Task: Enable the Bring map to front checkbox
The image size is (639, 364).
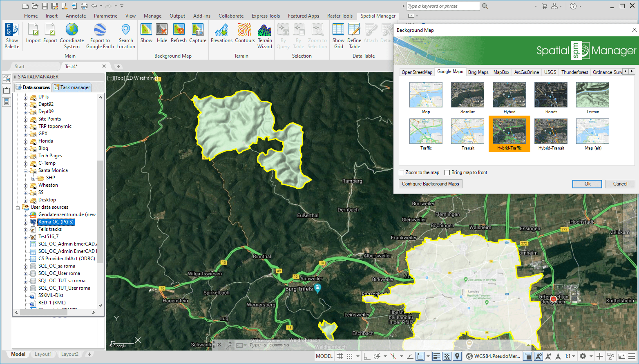Action: 447,172
